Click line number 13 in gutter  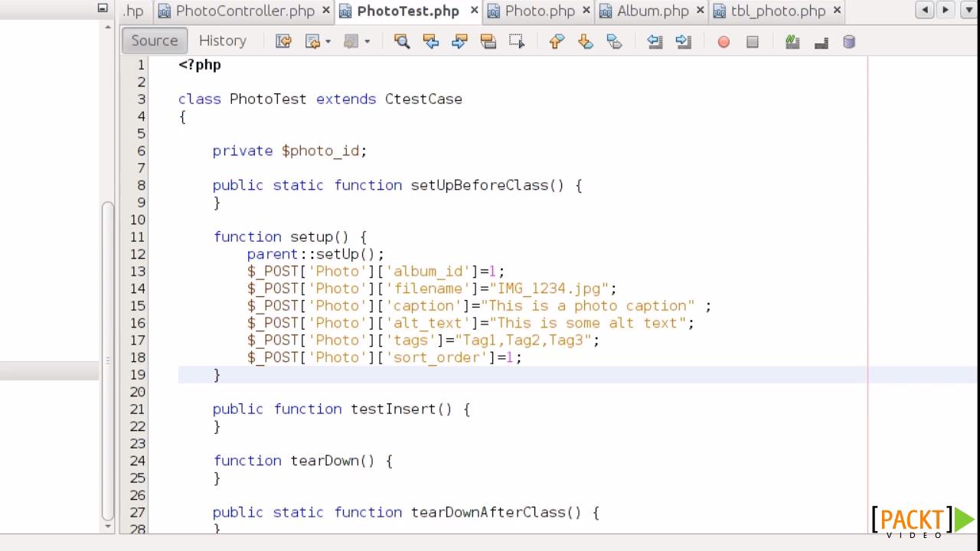[x=138, y=271]
